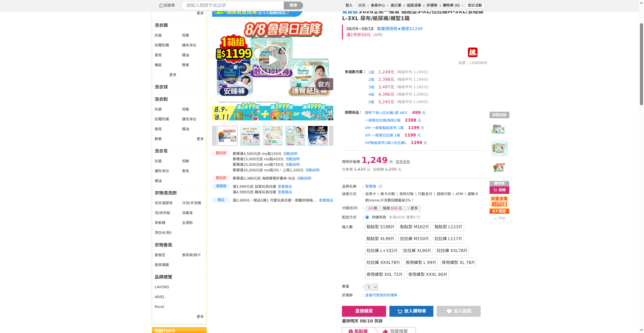Expand 更多 under 品牌總覽 brands
This screenshot has width=644, height=333.
click(x=200, y=317)
